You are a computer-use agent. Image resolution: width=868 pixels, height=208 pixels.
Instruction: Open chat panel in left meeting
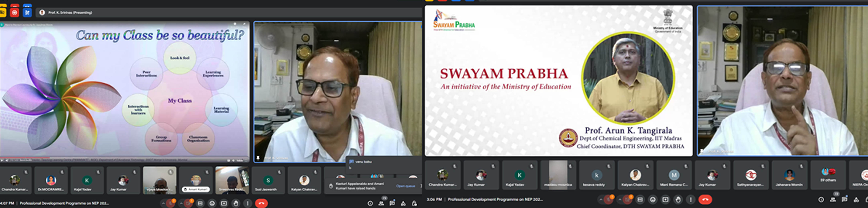392,203
